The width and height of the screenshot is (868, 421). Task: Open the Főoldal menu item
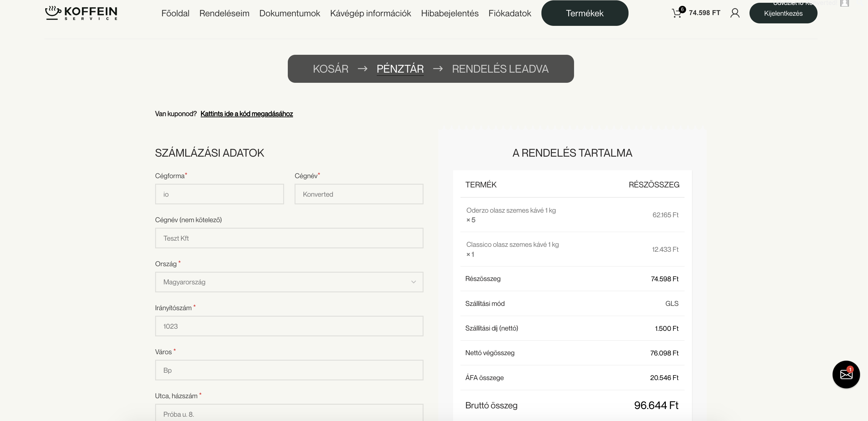pyautogui.click(x=175, y=13)
